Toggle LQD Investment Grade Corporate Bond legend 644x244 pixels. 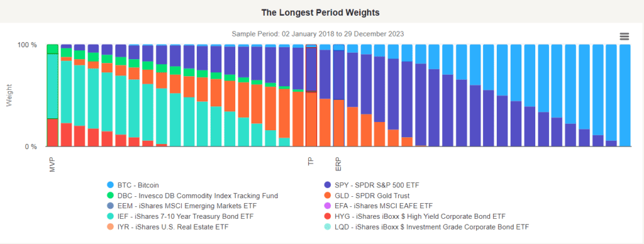pos(427,227)
